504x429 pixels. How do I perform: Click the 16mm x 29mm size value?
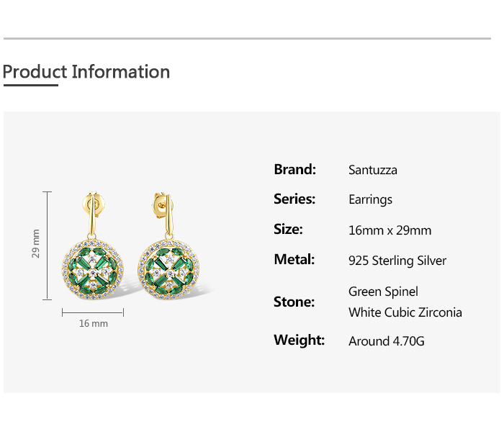coord(390,230)
